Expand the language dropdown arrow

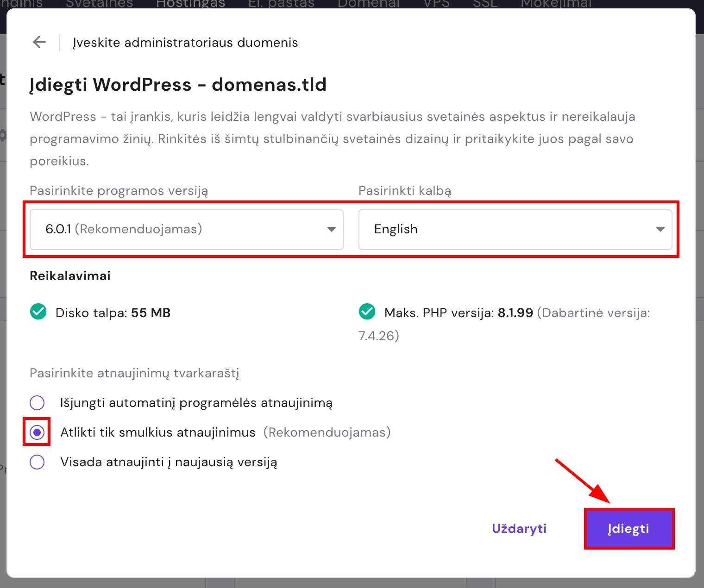coord(660,230)
